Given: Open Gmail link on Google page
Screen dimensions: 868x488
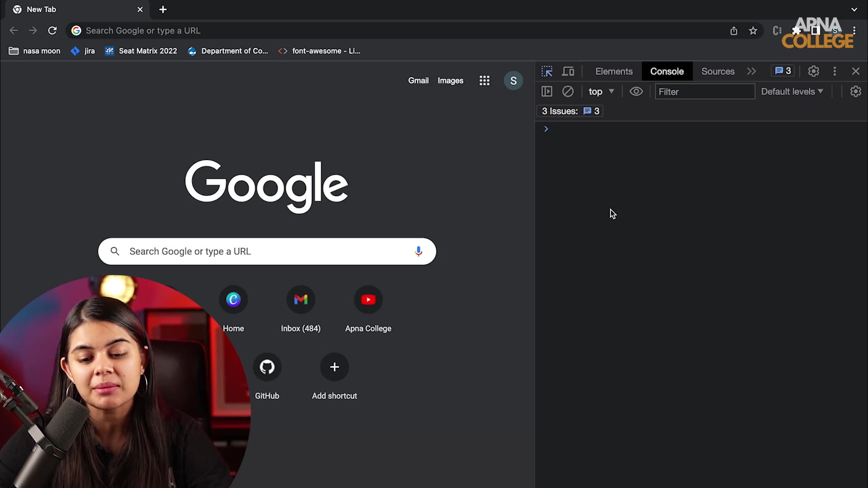Looking at the screenshot, I should click(x=418, y=80).
